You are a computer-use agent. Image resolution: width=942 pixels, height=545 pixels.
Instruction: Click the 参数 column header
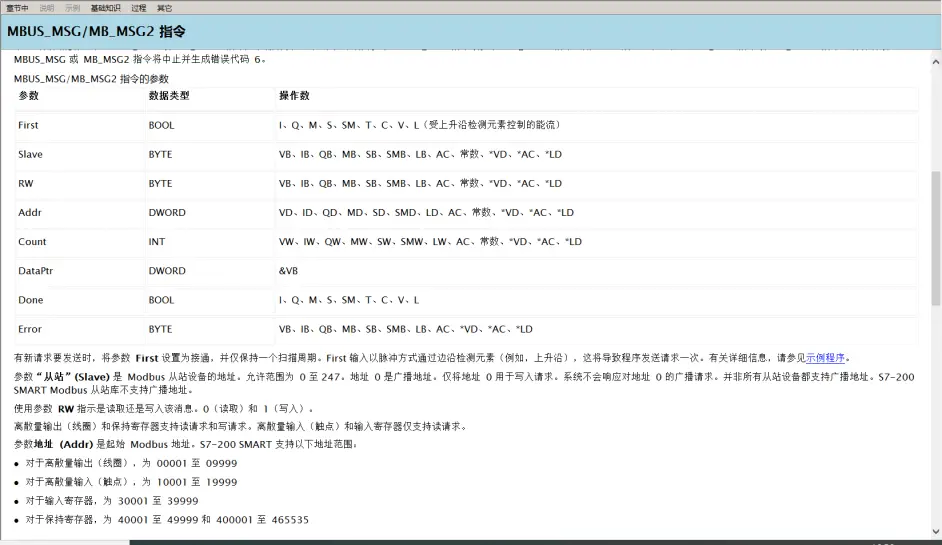click(x=28, y=96)
